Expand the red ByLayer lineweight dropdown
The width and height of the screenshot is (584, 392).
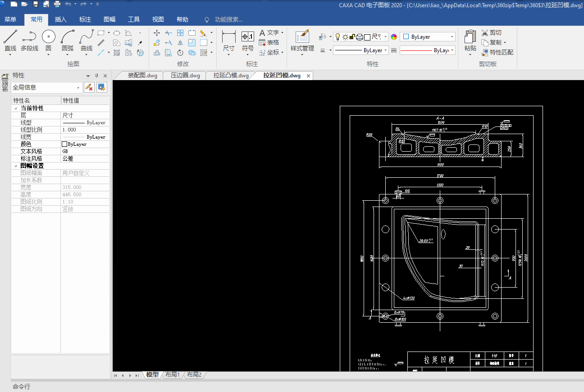pos(452,50)
